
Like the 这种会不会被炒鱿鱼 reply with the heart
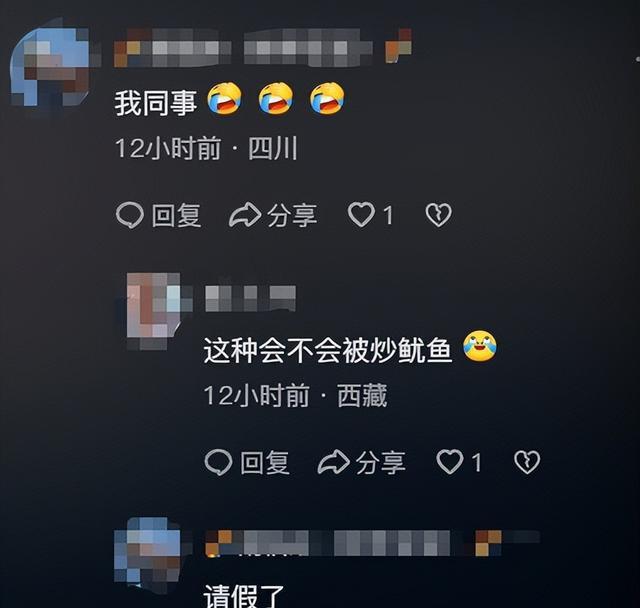point(450,462)
